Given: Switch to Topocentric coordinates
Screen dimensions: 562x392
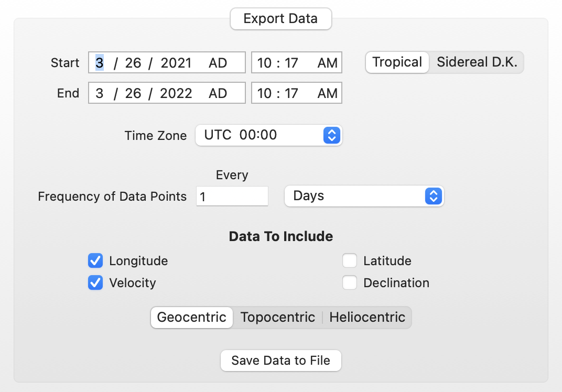Looking at the screenshot, I should [x=277, y=317].
